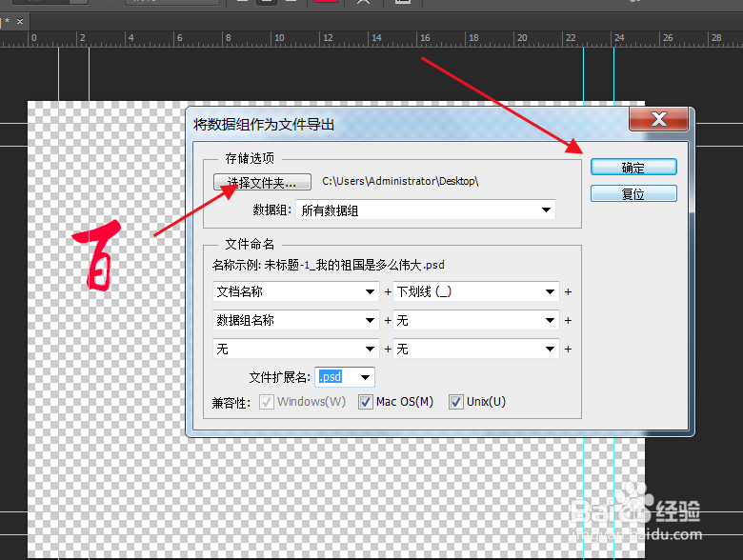This screenshot has width=743, height=560.
Task: Expand the 文档名称 naming dropdown
Action: point(295,291)
